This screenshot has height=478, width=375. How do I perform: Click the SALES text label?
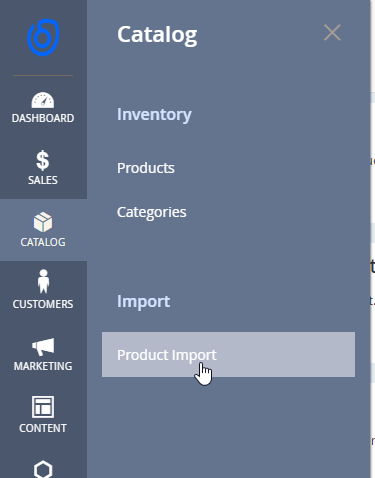point(43,180)
